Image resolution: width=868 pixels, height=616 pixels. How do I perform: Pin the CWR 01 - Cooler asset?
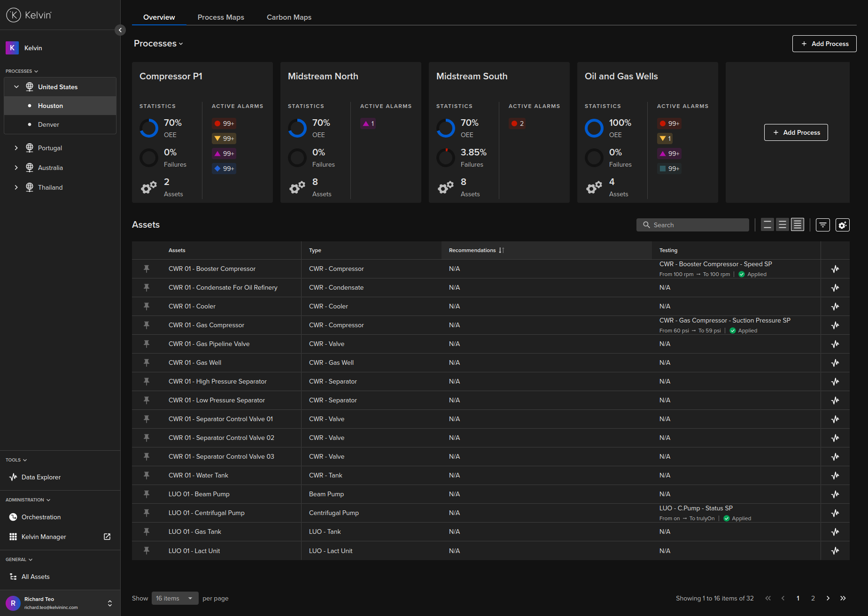coord(147,306)
